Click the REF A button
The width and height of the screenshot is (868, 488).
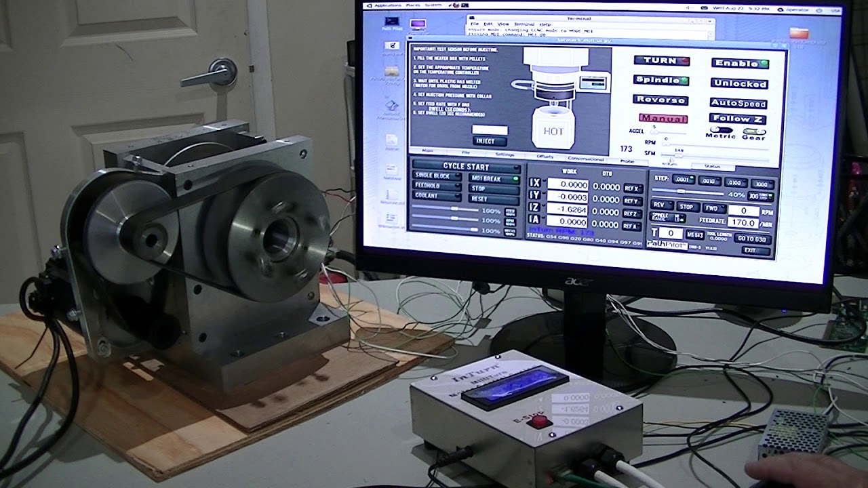(x=632, y=226)
